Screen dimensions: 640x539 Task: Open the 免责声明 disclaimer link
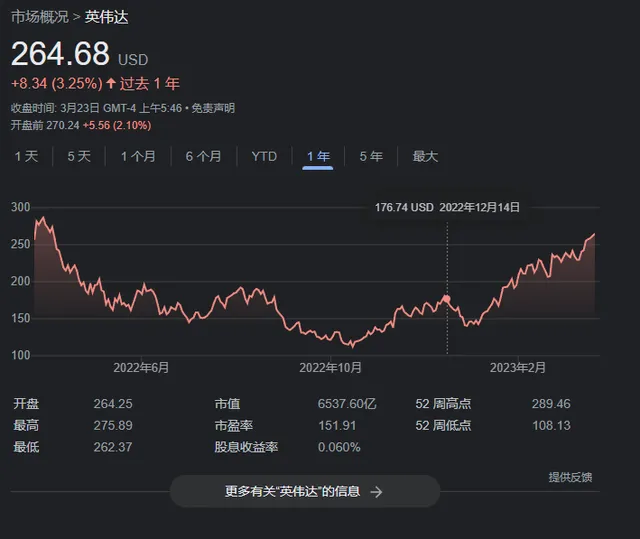(x=214, y=108)
